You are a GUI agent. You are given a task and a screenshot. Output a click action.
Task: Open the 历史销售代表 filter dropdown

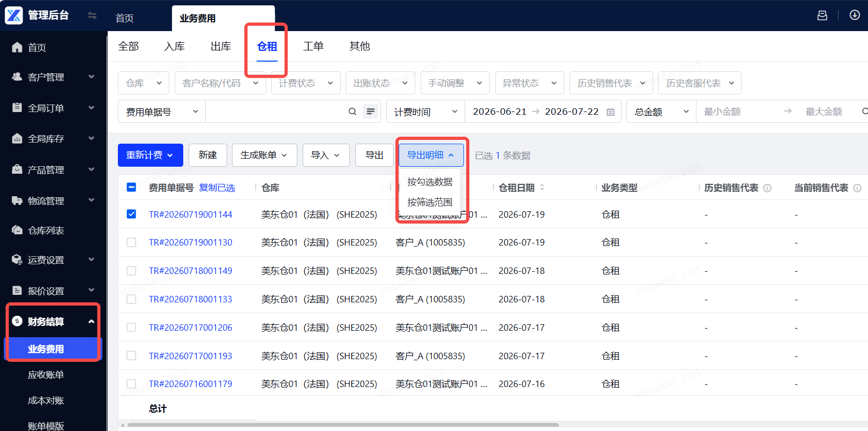pos(611,83)
